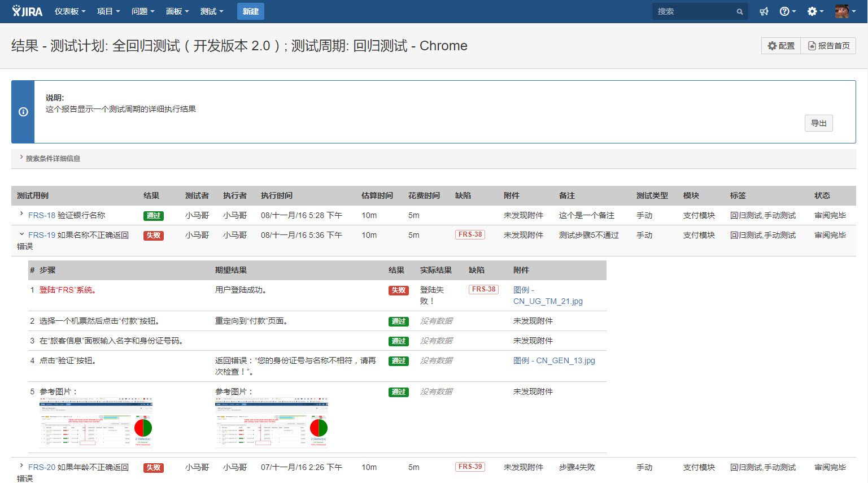Viewport: 868px width, 483px height.
Task: Click the 失败 badge in step 1
Action: click(x=399, y=290)
